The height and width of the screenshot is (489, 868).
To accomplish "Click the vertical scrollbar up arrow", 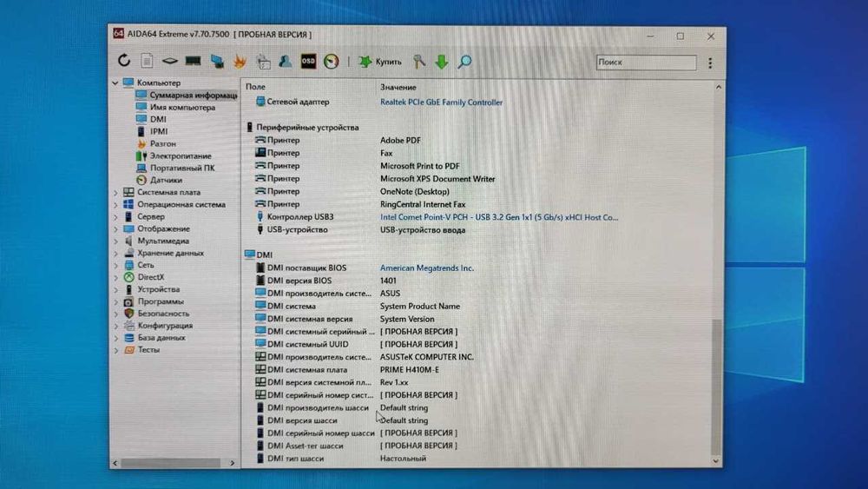I will pyautogui.click(x=718, y=88).
